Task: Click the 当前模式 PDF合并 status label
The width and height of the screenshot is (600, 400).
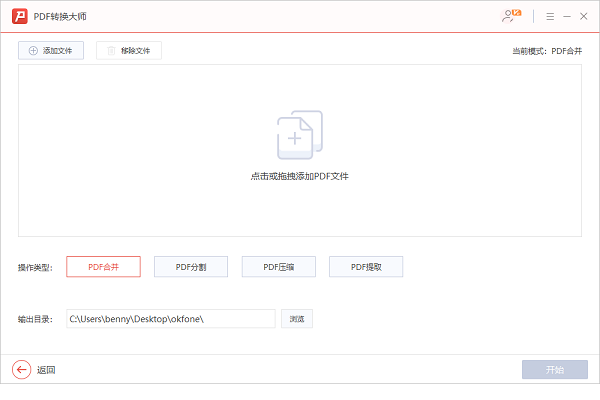Action: coord(545,50)
